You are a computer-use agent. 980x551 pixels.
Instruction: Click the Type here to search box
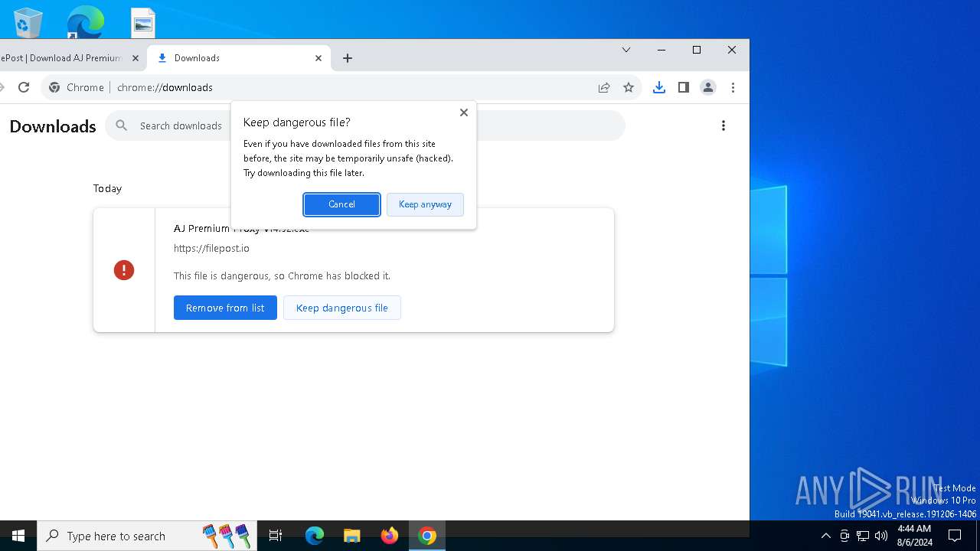[145, 536]
